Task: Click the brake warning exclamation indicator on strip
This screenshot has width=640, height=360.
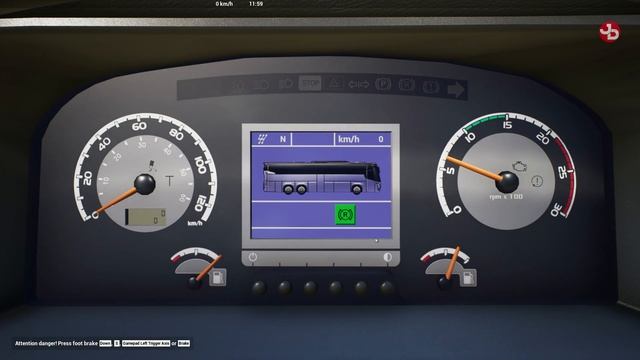Action: [x=430, y=87]
